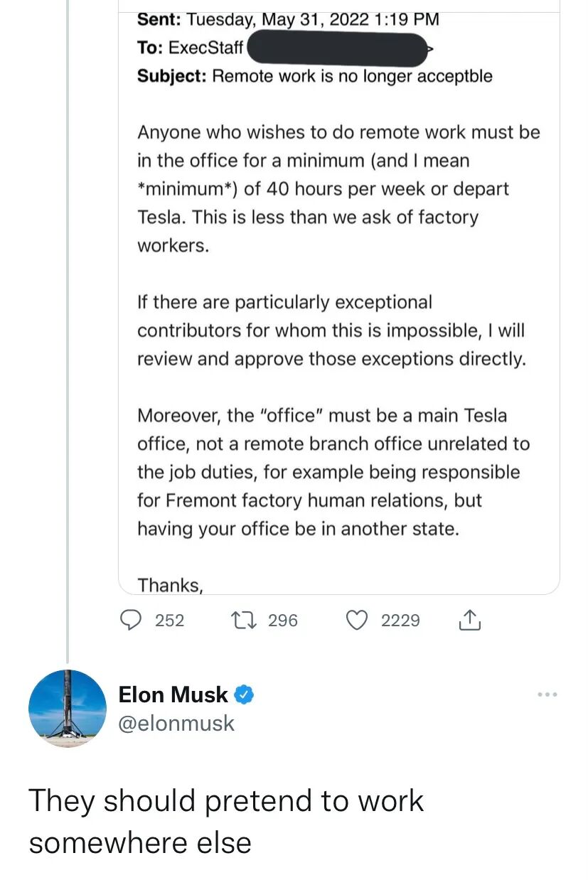Click the 252 replies count
Screen dimensions: 588x880
[x=169, y=621]
